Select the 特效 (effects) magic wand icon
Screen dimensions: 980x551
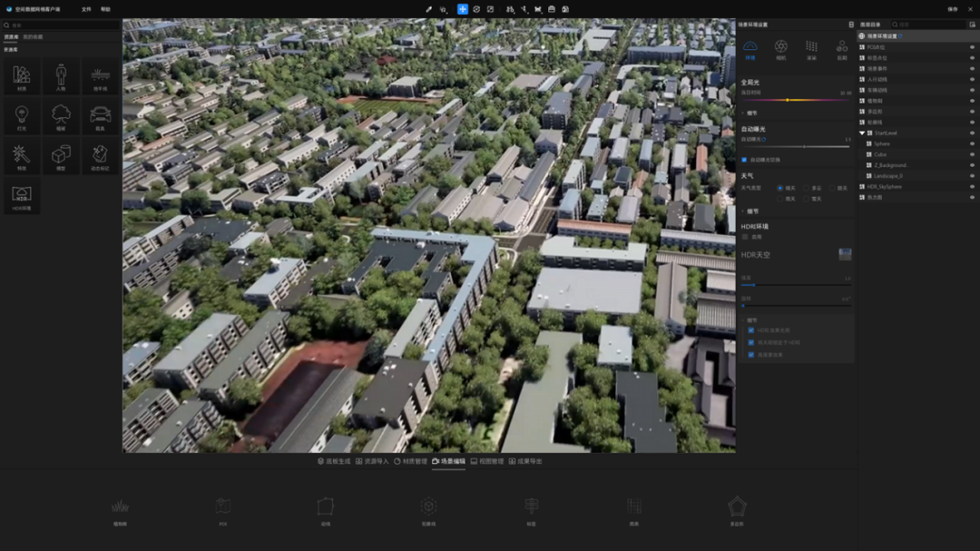22,156
